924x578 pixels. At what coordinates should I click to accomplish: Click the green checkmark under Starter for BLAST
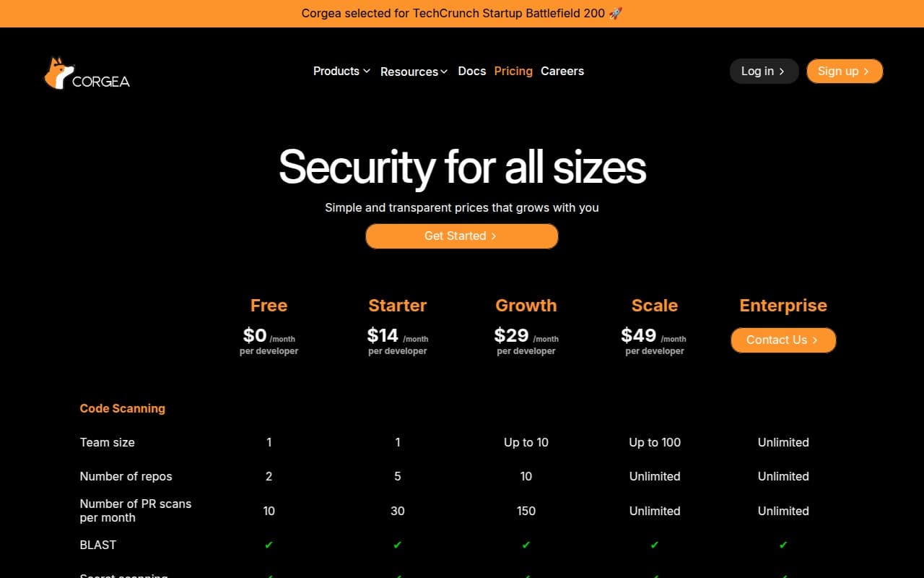tap(397, 545)
